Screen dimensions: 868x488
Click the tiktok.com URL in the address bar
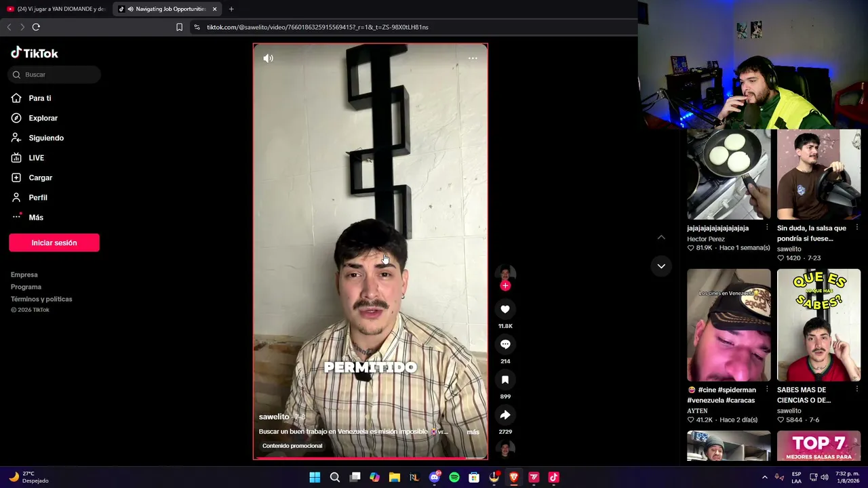click(317, 27)
